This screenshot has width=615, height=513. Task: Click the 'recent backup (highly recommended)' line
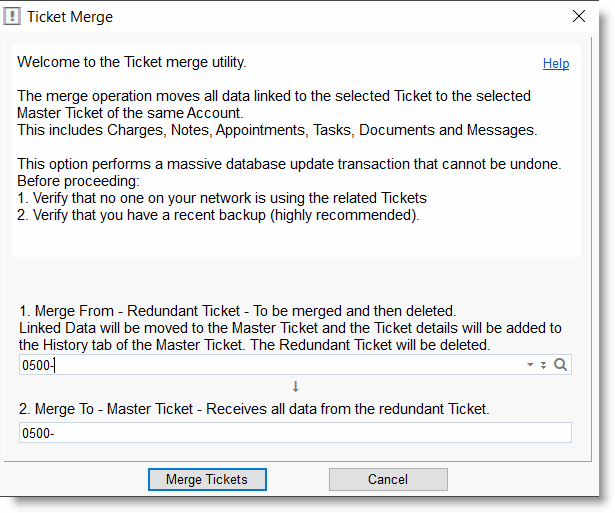218,215
